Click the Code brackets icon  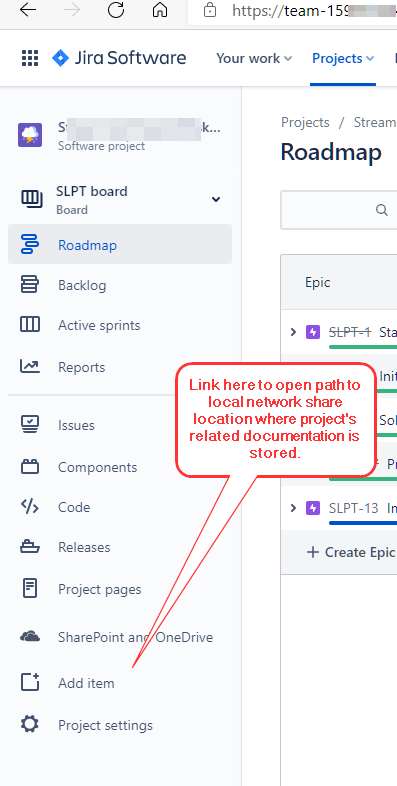click(x=30, y=507)
